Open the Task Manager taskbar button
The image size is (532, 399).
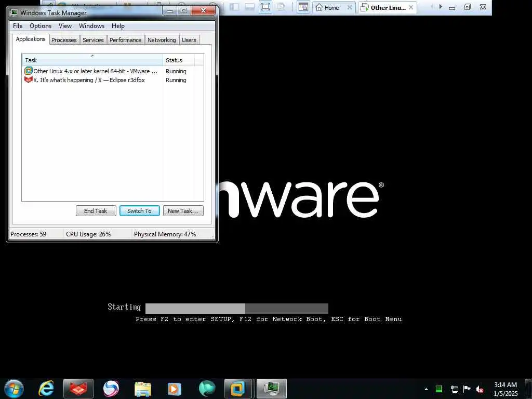(271, 389)
